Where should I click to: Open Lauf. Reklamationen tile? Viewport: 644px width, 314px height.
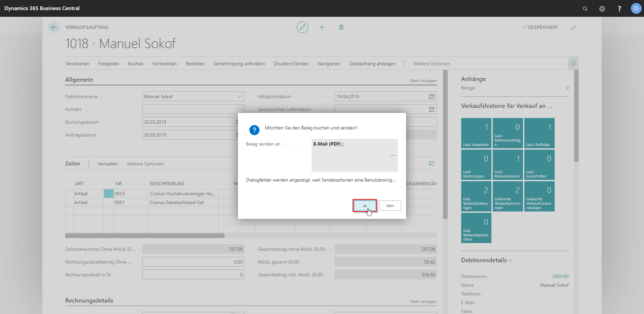[x=508, y=165]
